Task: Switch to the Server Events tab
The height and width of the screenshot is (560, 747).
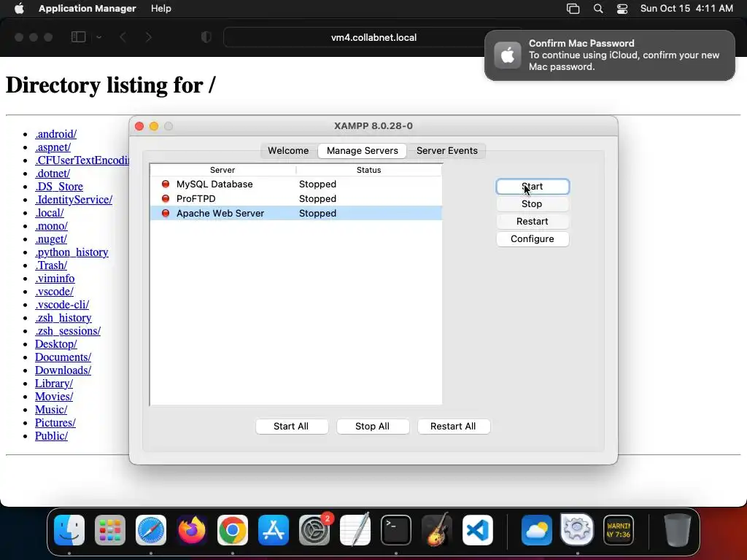Action: coord(447,150)
